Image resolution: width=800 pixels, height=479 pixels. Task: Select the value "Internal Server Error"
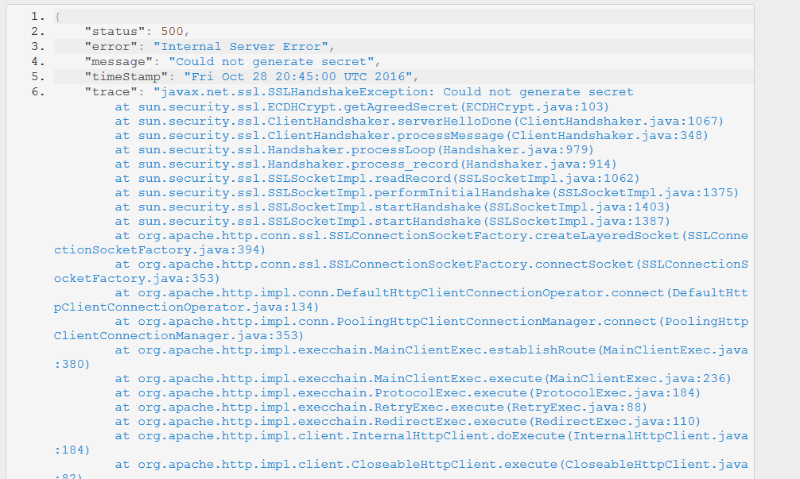click(x=241, y=46)
